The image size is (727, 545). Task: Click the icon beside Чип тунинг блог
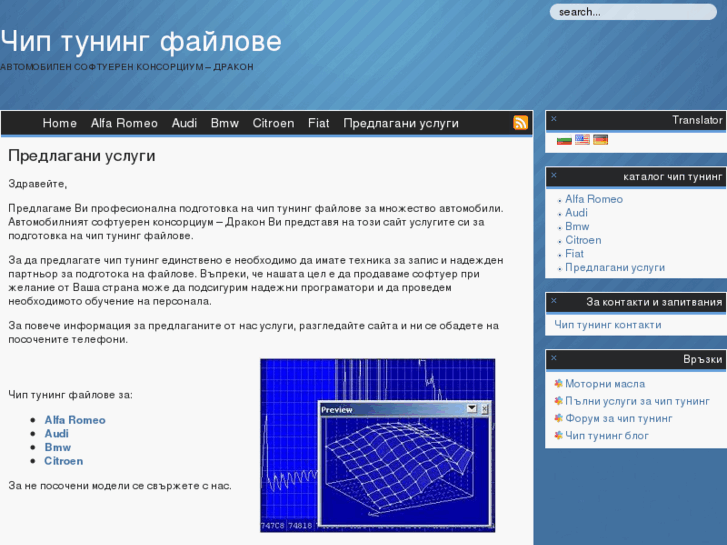point(558,435)
